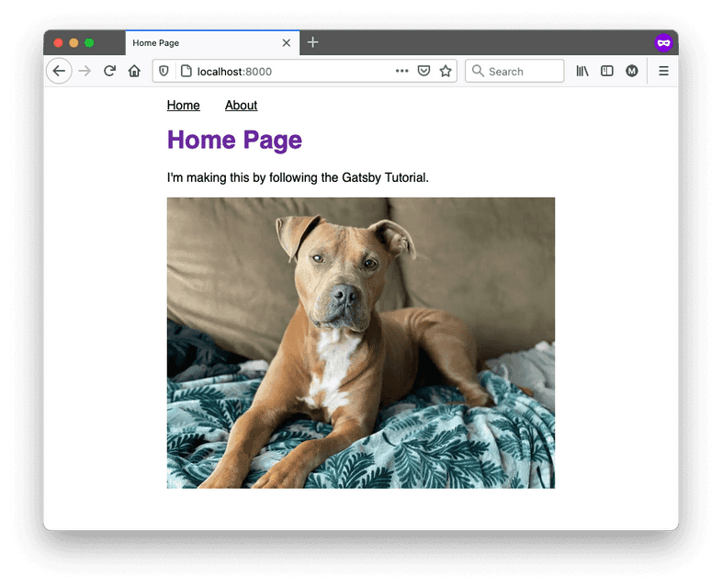
Task: Click the dog photo on the page
Action: tap(360, 343)
